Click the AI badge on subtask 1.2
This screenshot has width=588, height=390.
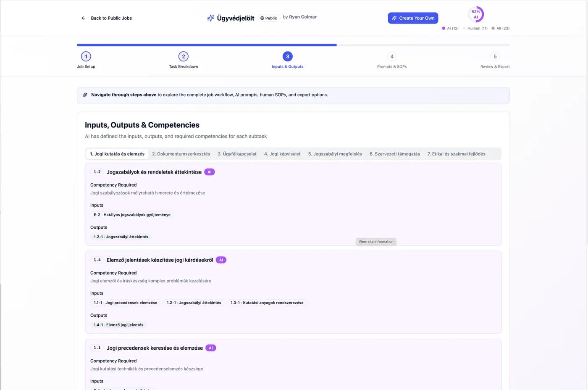[210, 172]
